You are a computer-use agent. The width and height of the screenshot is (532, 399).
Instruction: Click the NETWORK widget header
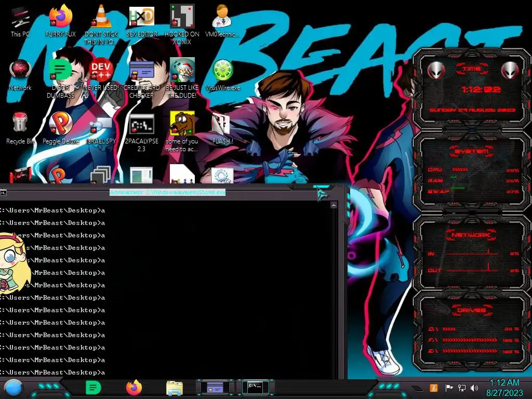(471, 235)
